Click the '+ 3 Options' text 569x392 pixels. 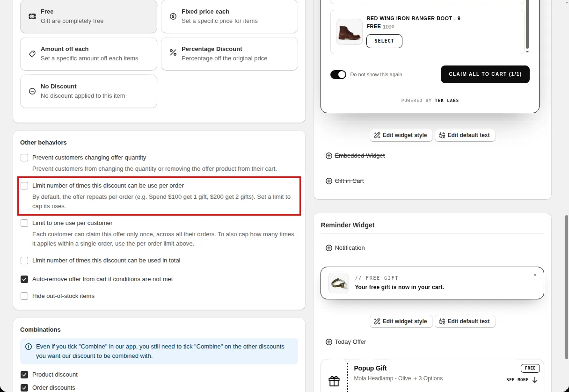(x=428, y=378)
